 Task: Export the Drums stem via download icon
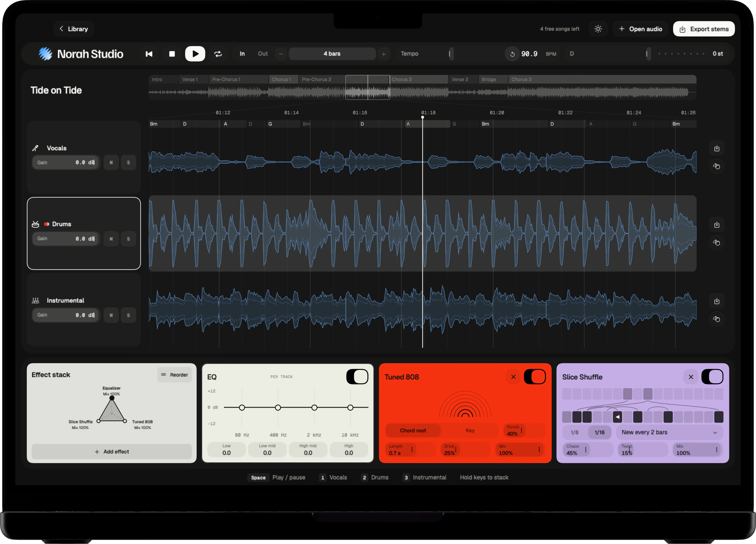(x=717, y=225)
